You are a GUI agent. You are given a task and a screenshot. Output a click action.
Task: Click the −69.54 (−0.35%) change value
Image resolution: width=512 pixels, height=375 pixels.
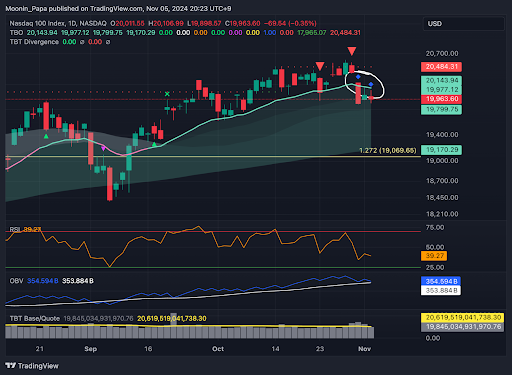(x=290, y=23)
